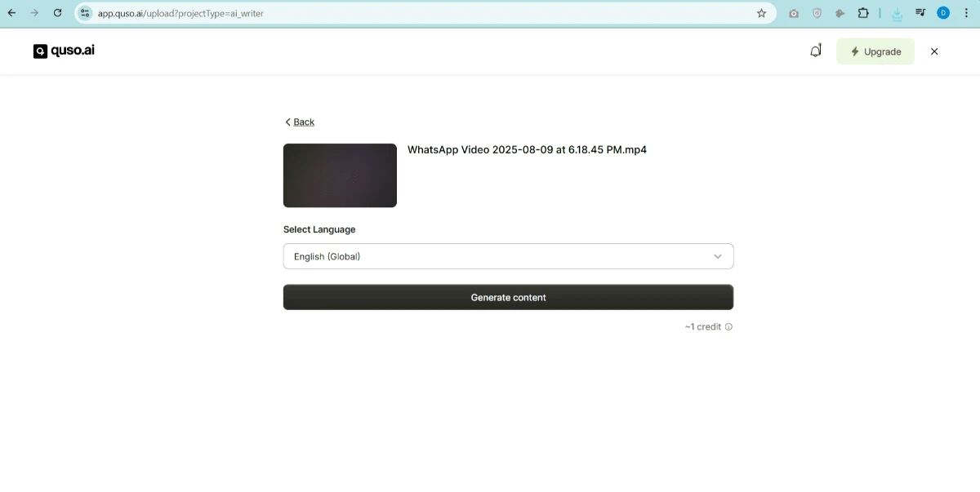This screenshot has width=980, height=492.
Task: Open the profile menu via the D avatar
Action: point(943,13)
